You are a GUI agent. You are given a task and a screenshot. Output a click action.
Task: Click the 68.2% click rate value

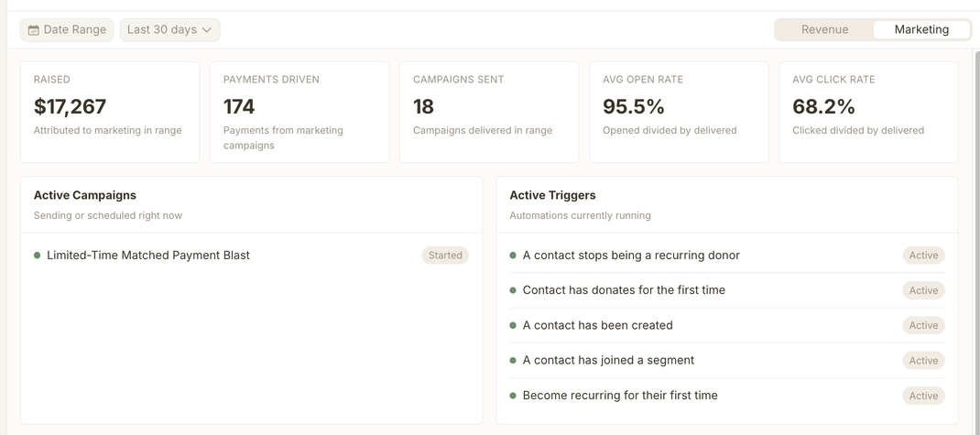[823, 107]
